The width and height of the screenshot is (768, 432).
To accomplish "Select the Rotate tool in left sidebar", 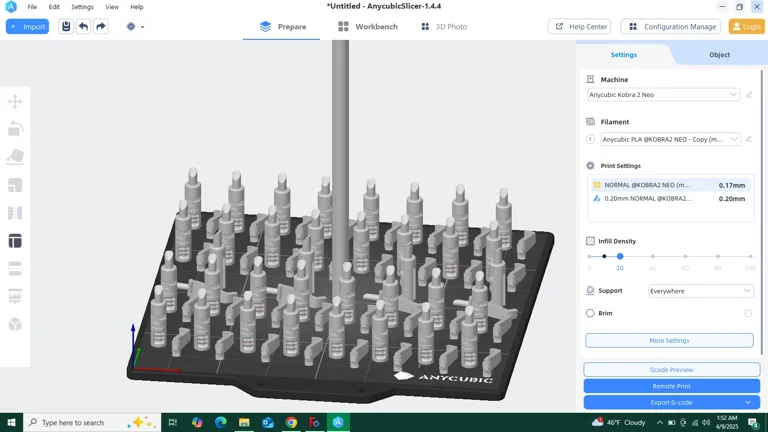I will (x=15, y=129).
